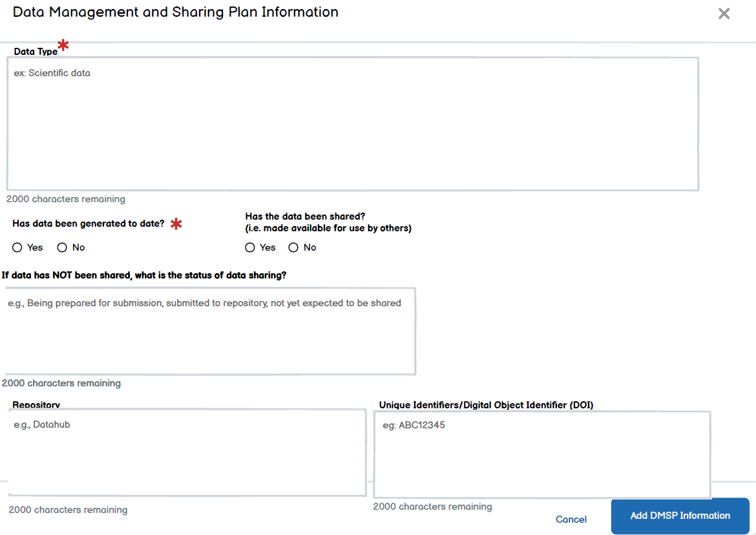The height and width of the screenshot is (535, 756).
Task: Click the Data Type text area
Action: click(352, 124)
